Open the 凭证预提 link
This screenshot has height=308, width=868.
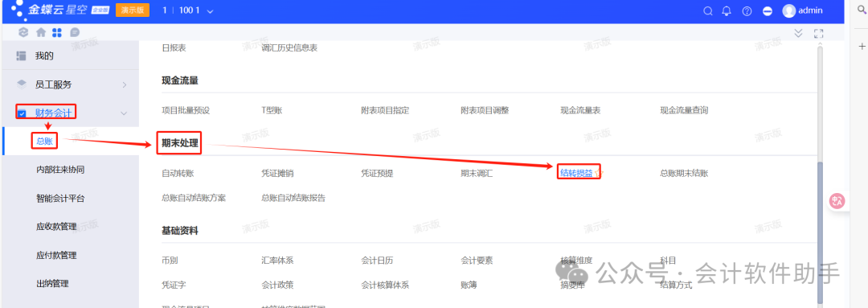(x=377, y=174)
